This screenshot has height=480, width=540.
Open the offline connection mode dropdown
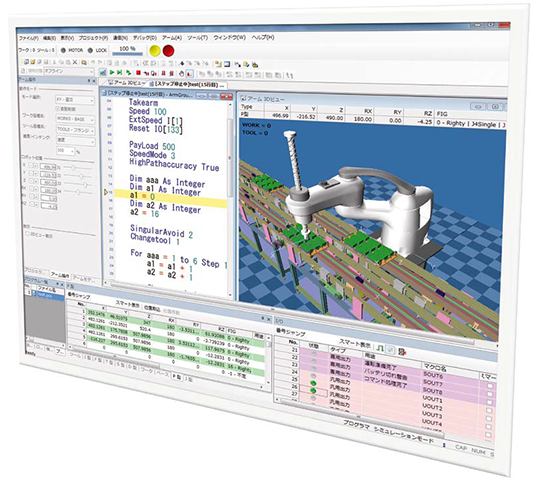pos(69,71)
